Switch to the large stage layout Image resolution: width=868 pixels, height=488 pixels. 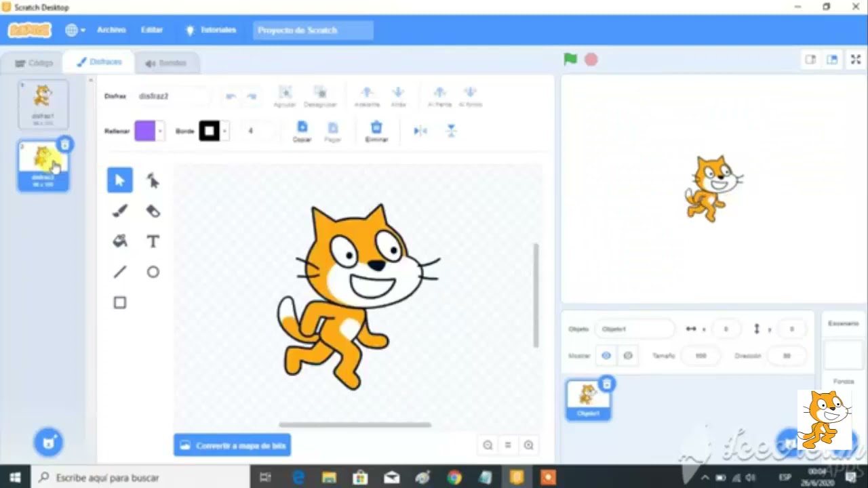point(832,60)
